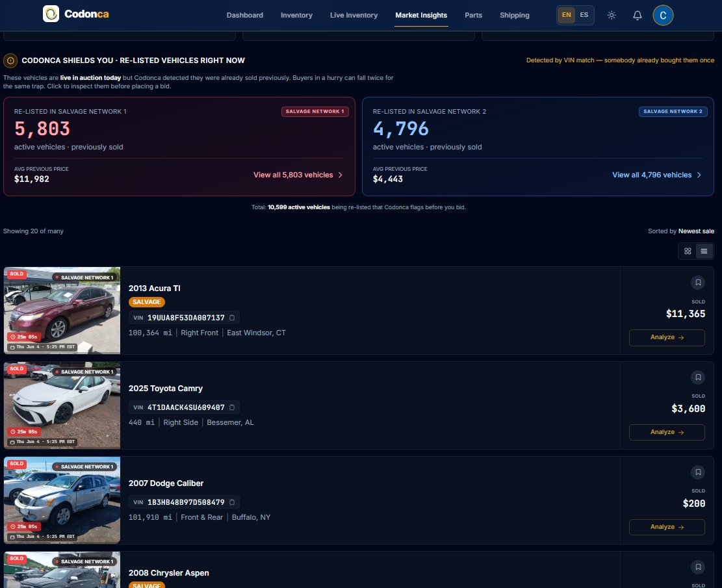Switch to list view layout
722x588 pixels.
click(x=704, y=251)
